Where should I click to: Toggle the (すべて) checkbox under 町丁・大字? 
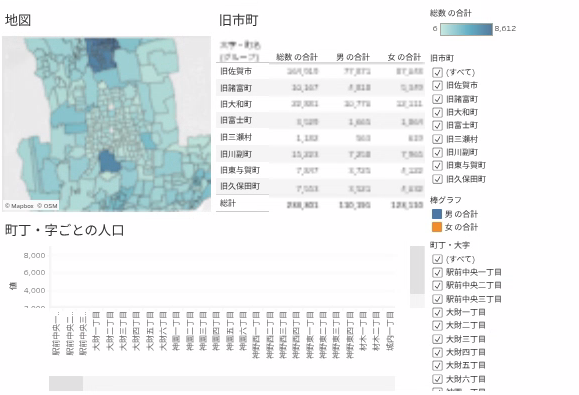point(437,259)
